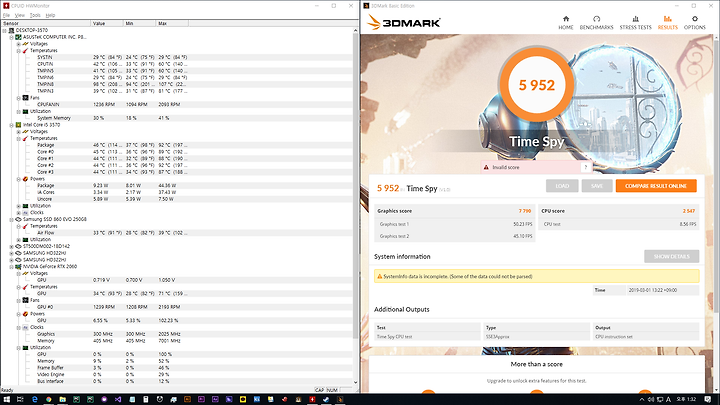The width and height of the screenshot is (720, 405).
Task: Click the IME language indicator A
Action: 668,399
